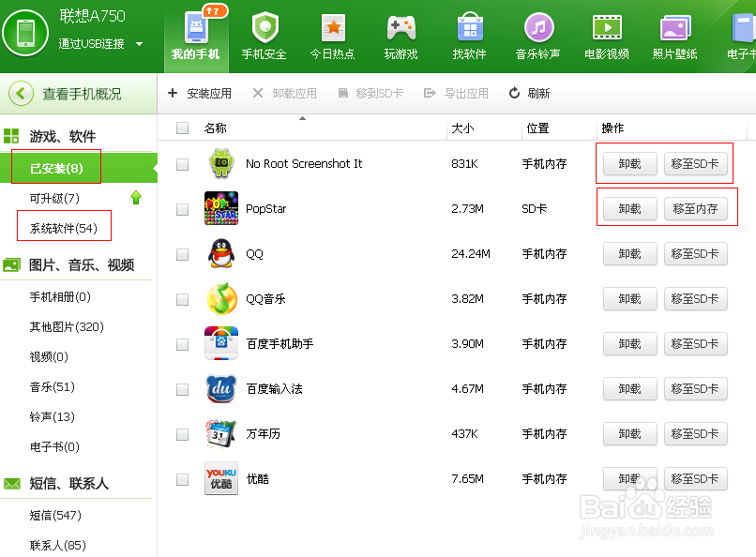Click the 万年历 calendar app icon
The image size is (756, 557).
(x=221, y=433)
